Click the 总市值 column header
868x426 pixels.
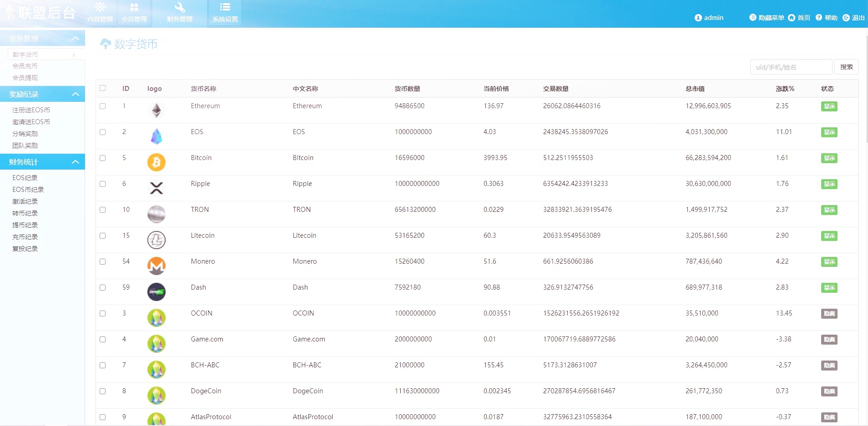(x=695, y=89)
